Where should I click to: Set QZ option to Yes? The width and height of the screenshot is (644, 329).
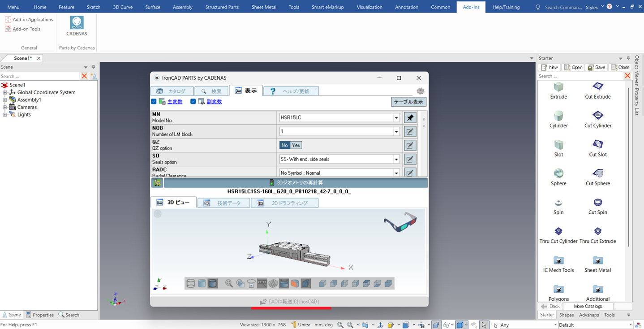(x=296, y=145)
